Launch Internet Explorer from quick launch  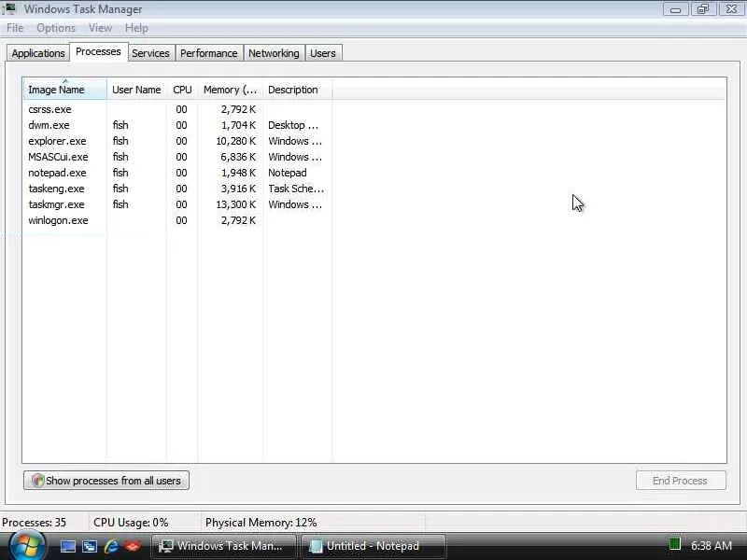click(111, 546)
